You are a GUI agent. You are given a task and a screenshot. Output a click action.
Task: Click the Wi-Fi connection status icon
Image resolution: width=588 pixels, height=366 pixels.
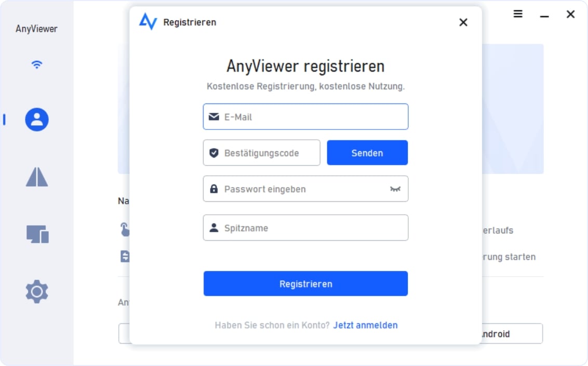pyautogui.click(x=36, y=64)
